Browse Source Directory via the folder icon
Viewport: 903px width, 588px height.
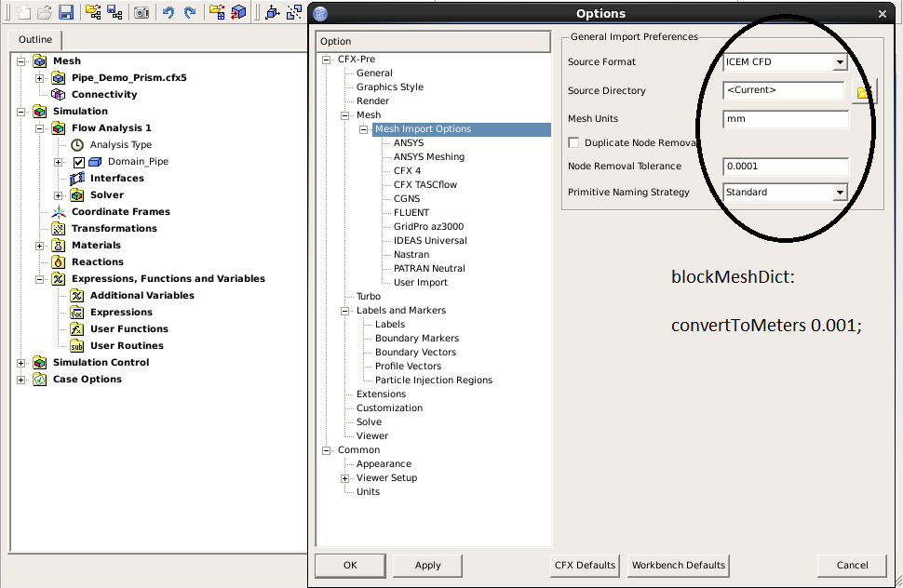[x=863, y=90]
